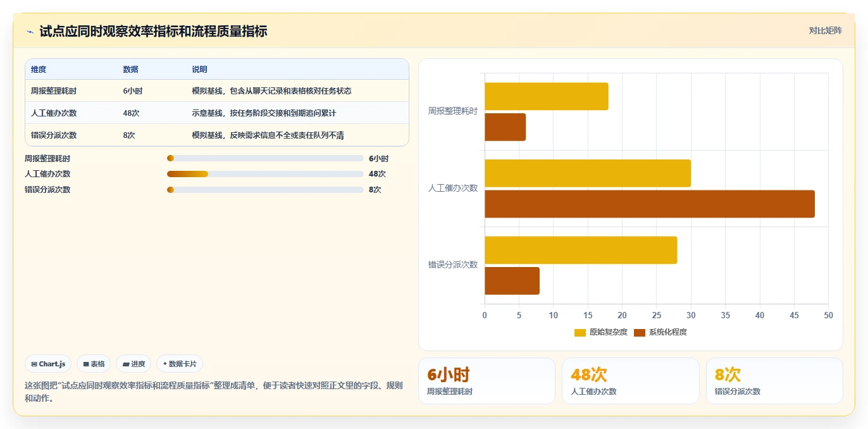Click the x-axis tick label 50

[x=829, y=315]
